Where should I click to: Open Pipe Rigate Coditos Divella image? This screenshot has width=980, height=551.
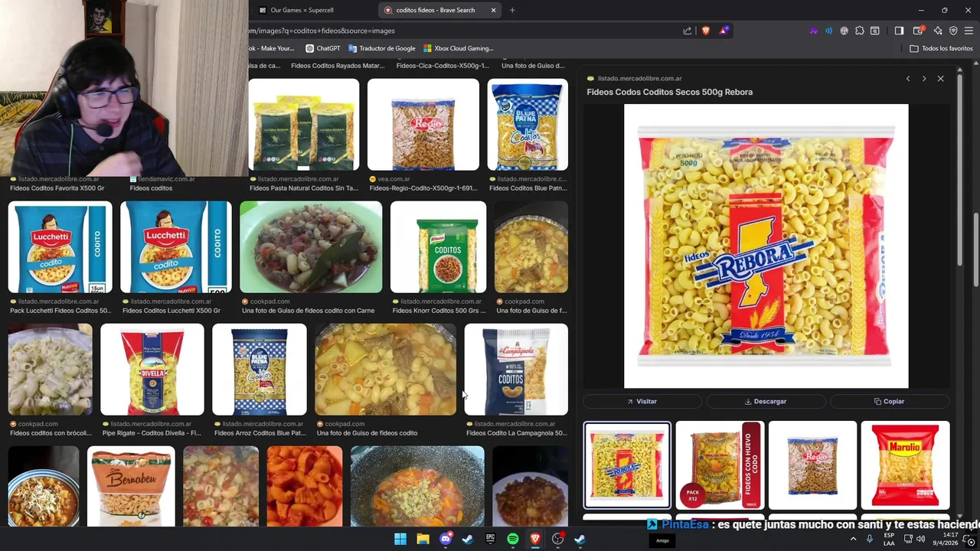coord(152,370)
